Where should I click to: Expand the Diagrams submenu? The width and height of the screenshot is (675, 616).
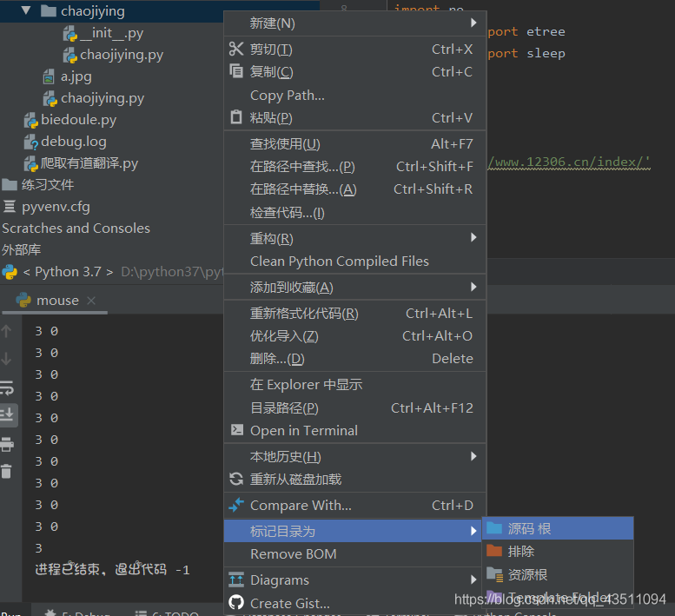click(x=353, y=580)
